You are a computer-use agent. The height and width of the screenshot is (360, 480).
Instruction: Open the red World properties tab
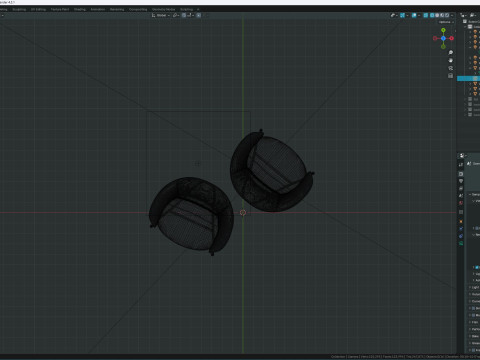click(x=461, y=203)
